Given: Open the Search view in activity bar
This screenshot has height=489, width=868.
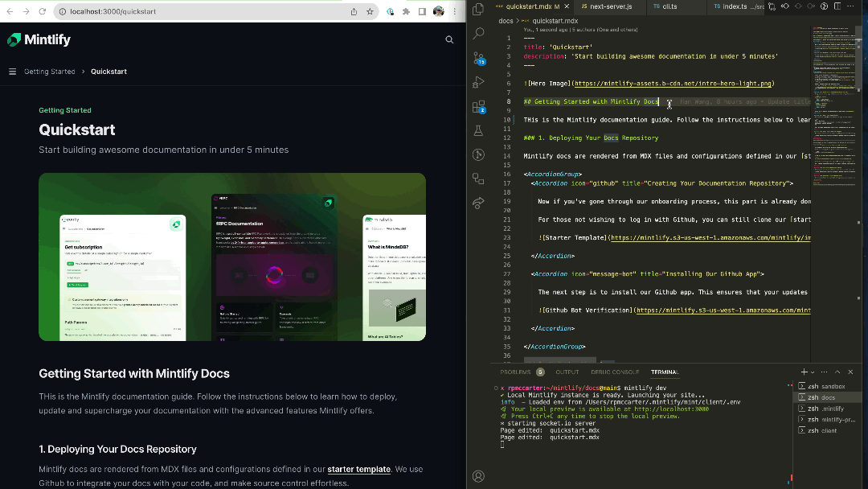Looking at the screenshot, I should tap(478, 34).
